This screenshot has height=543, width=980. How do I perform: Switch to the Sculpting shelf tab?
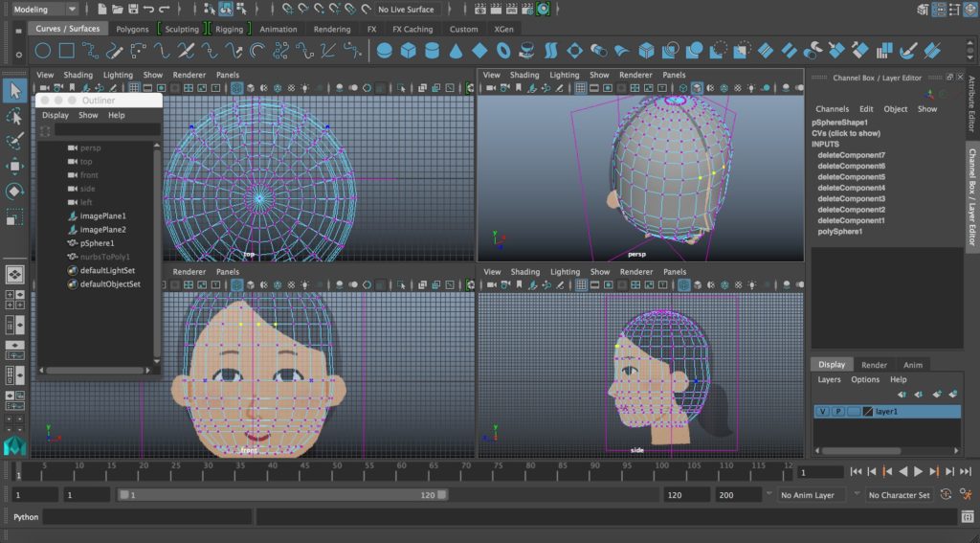[182, 29]
